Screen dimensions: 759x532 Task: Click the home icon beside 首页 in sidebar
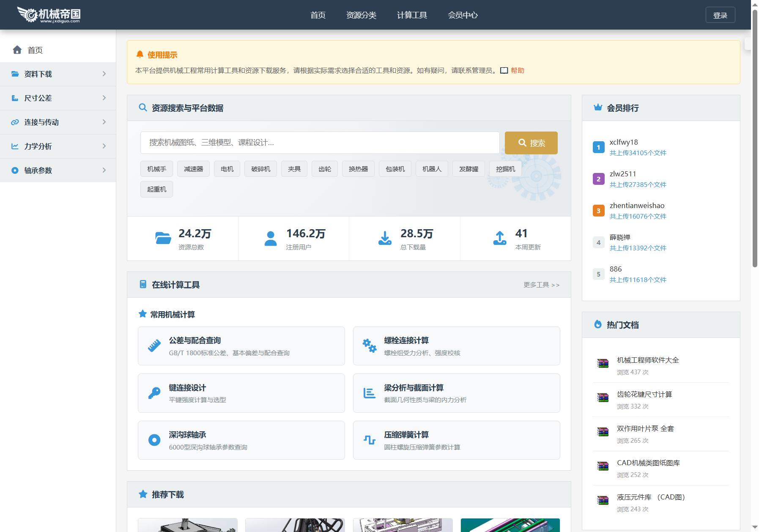[x=17, y=50]
